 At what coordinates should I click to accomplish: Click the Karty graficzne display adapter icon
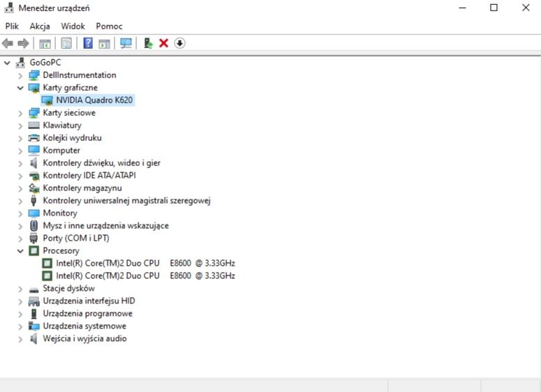coord(34,88)
